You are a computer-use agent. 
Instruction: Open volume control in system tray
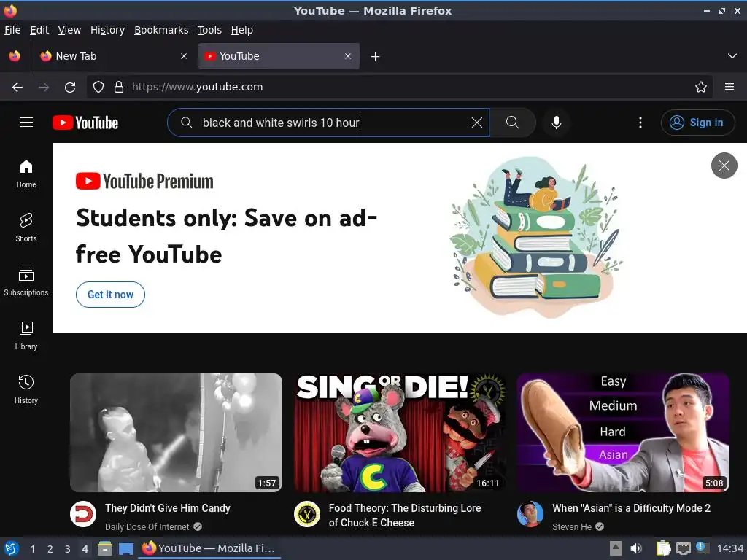click(635, 548)
